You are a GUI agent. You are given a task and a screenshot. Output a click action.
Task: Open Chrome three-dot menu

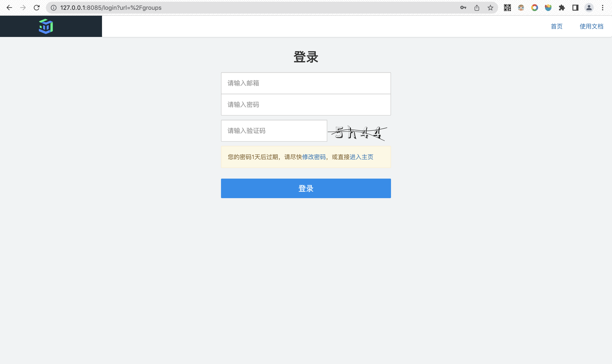tap(602, 8)
